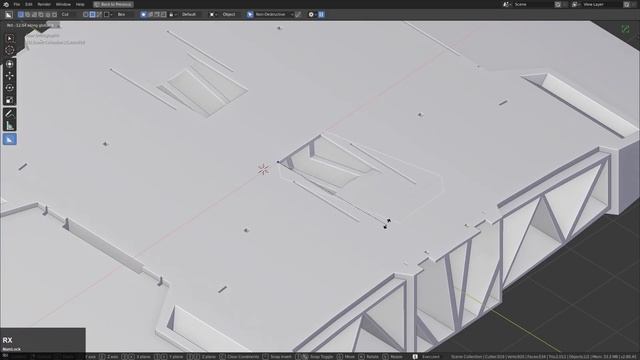The height and width of the screenshot is (360, 640).
Task: Click the Back to Previous button
Action: point(113,4)
